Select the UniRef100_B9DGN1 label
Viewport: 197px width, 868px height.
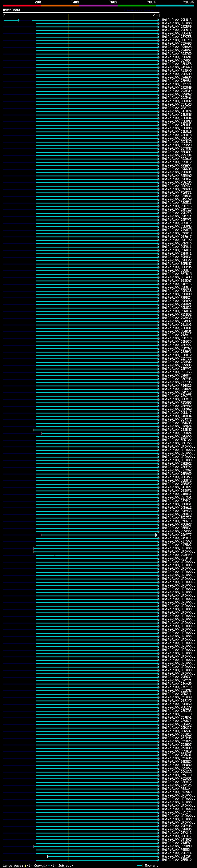click(x=176, y=57)
